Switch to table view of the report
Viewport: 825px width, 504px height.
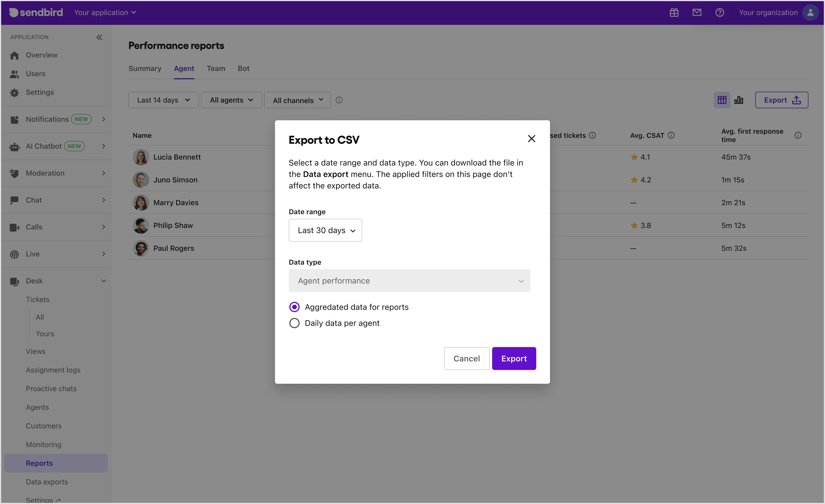722,100
